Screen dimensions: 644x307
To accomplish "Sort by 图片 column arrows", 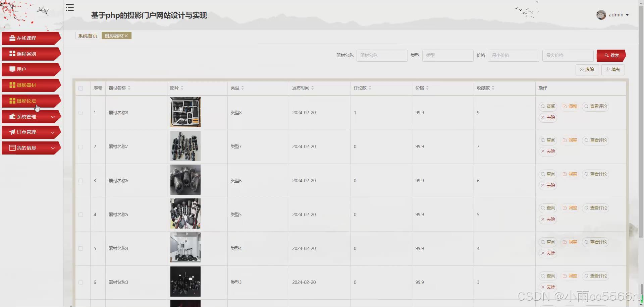I will click(182, 88).
